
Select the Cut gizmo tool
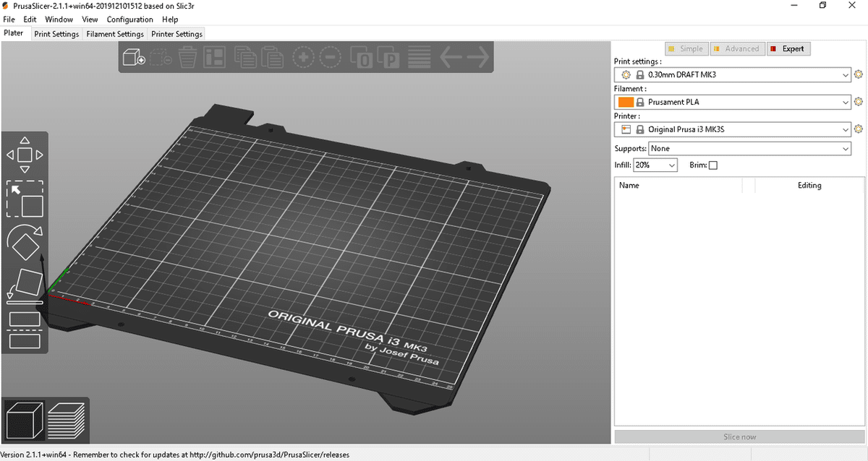(x=25, y=329)
